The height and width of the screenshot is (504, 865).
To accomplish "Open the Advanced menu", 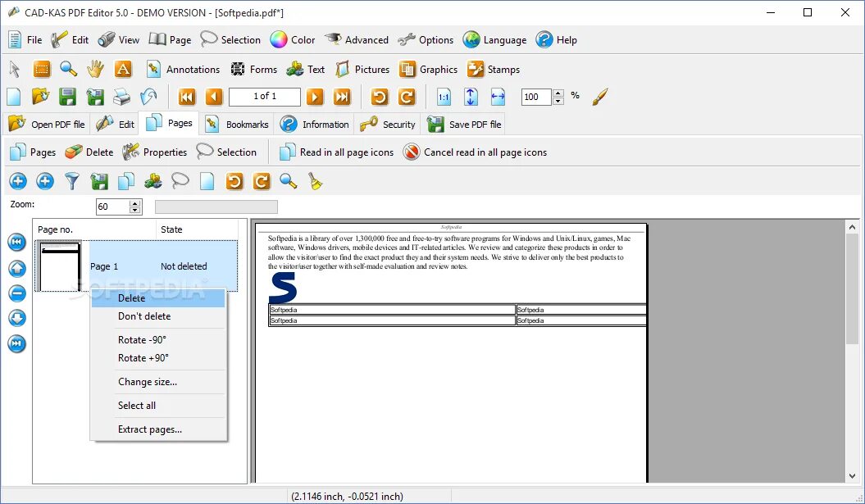I will tap(357, 39).
